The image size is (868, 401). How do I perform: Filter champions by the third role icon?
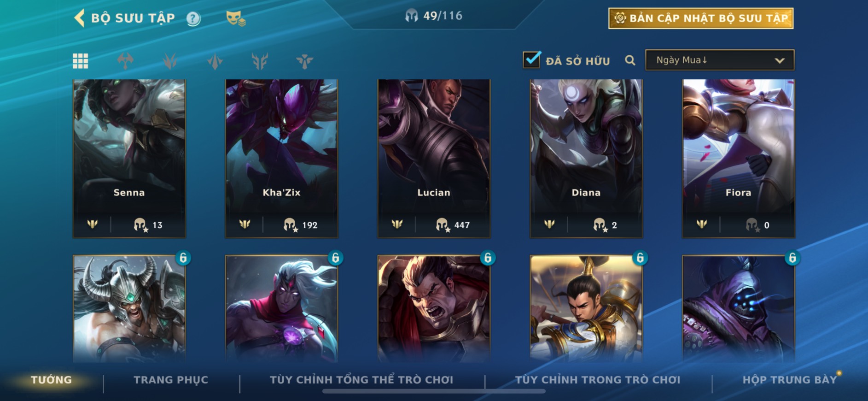[215, 61]
